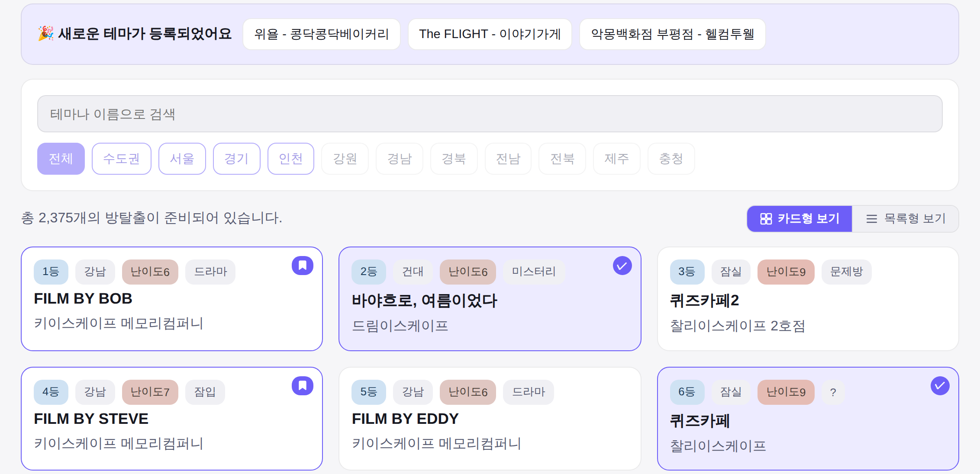Click 키이스케이프 메모리컴퍼니 under FILM BY EDDY
The width and height of the screenshot is (980, 474).
point(436,444)
